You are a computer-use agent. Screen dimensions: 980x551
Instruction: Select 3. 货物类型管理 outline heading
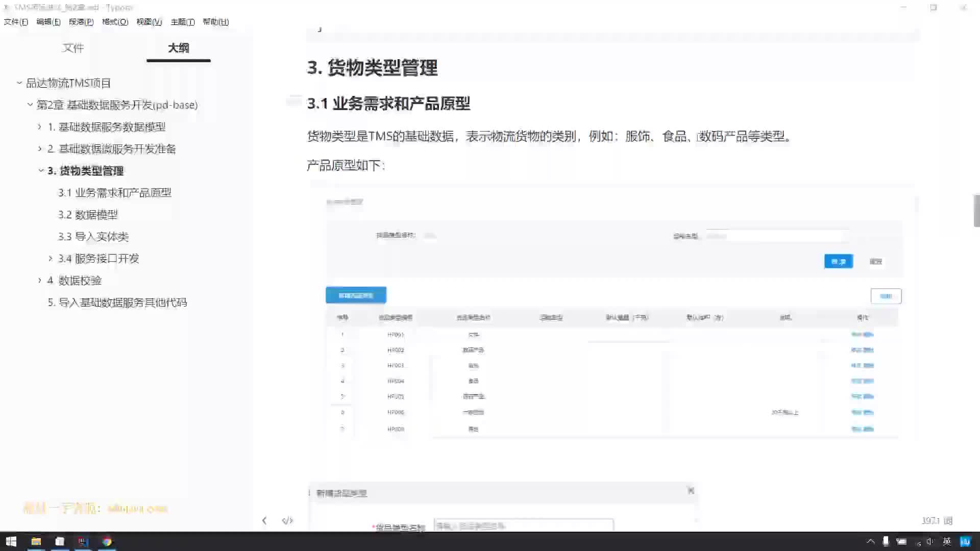point(86,171)
